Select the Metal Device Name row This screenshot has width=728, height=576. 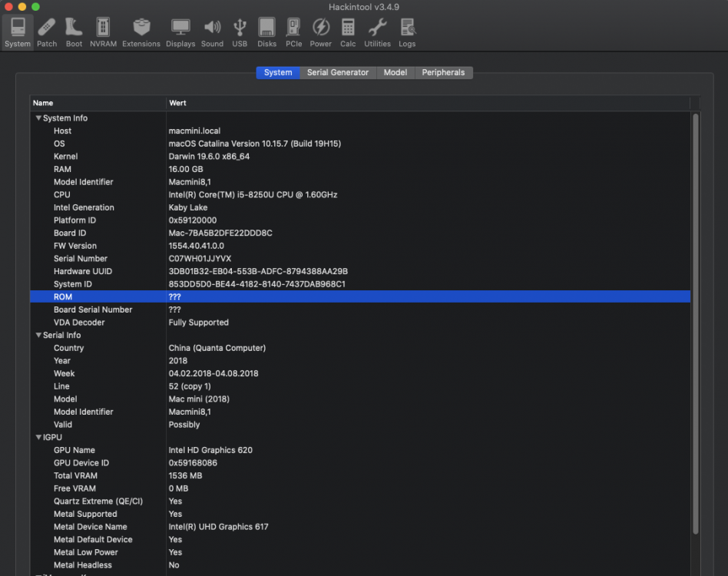pos(360,527)
